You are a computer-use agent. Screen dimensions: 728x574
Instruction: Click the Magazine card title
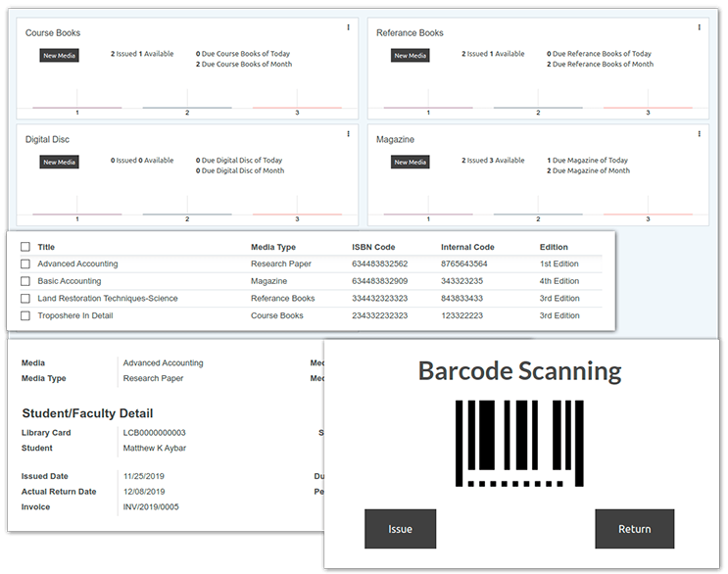[395, 139]
